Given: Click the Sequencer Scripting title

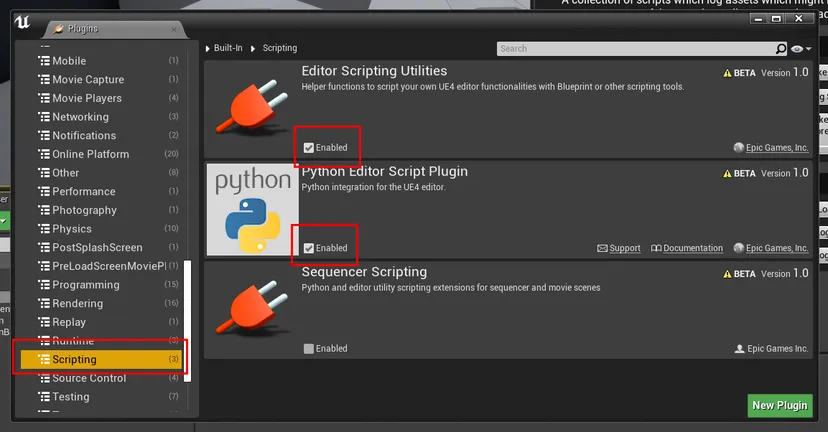Looking at the screenshot, I should (364, 272).
